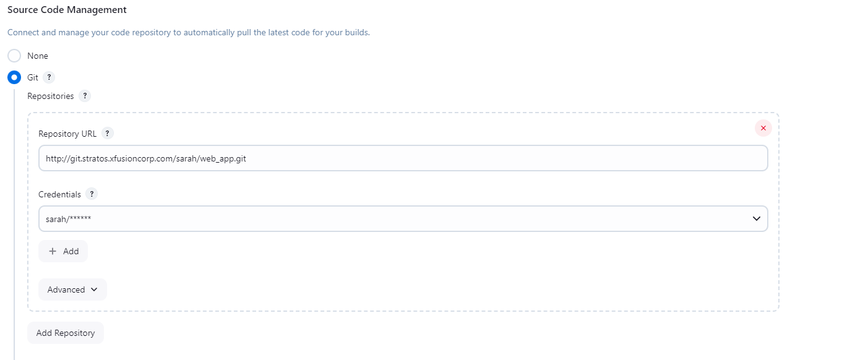The width and height of the screenshot is (868, 360).
Task: Click the + Add credentials button
Action: pyautogui.click(x=63, y=251)
